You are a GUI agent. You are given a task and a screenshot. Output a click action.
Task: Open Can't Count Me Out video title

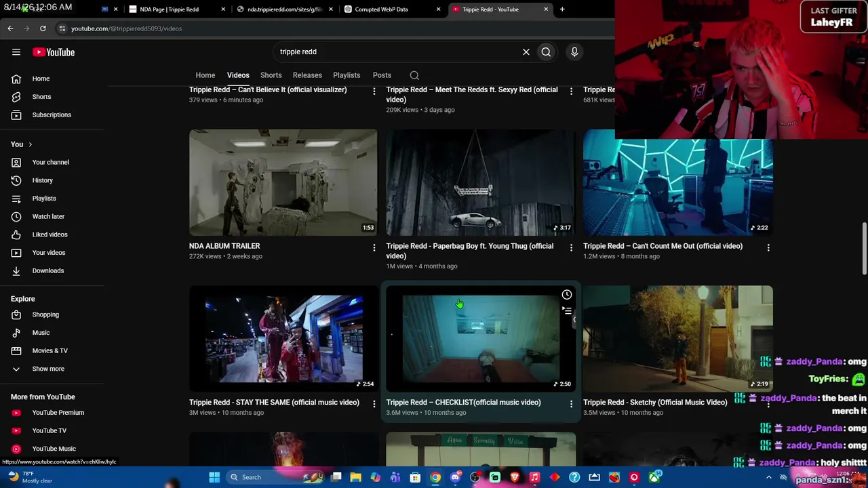(663, 246)
